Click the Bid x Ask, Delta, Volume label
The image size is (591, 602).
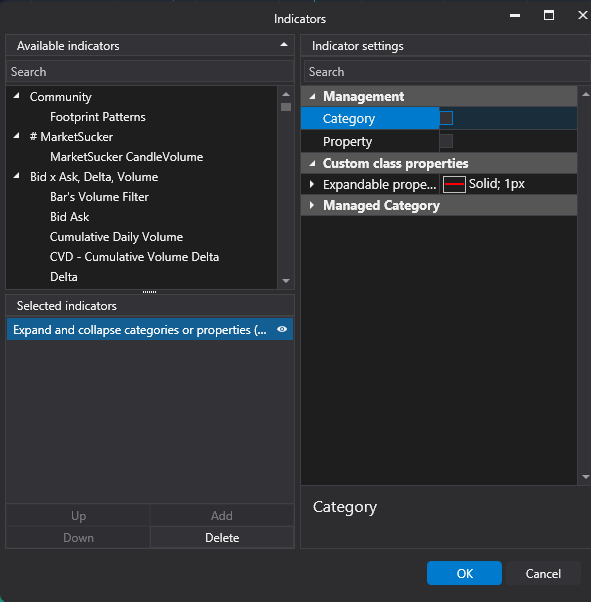pyautogui.click(x=94, y=177)
